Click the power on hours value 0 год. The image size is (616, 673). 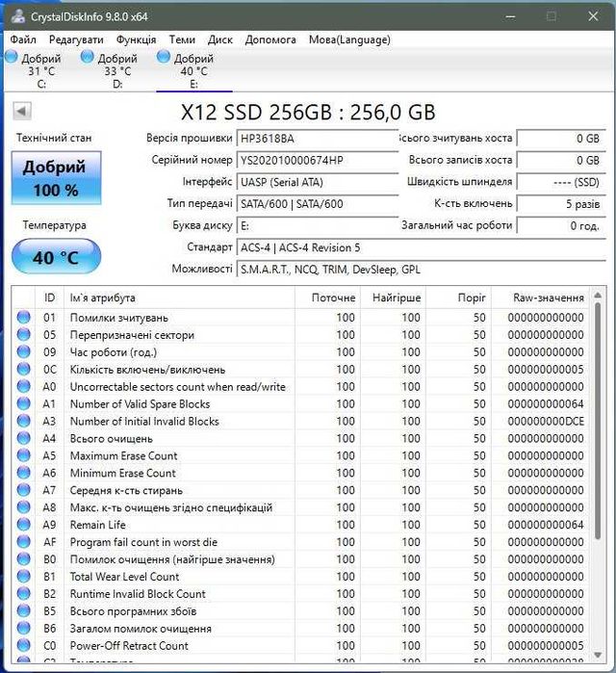click(561, 225)
